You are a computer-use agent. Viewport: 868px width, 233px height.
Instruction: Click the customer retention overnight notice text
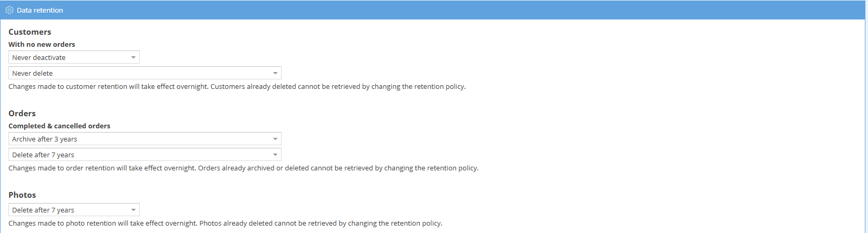click(237, 86)
